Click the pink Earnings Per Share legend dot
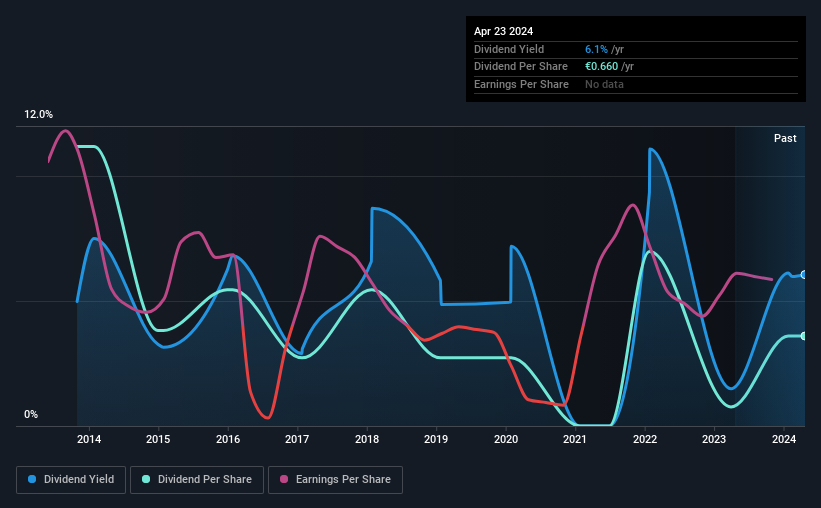Screen dimensions: 821x508 click(284, 479)
